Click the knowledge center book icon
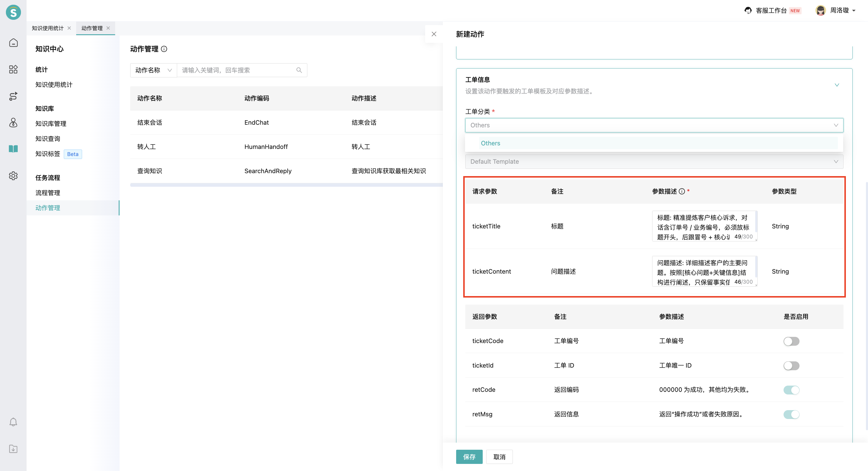The width and height of the screenshot is (868, 471). (x=13, y=149)
